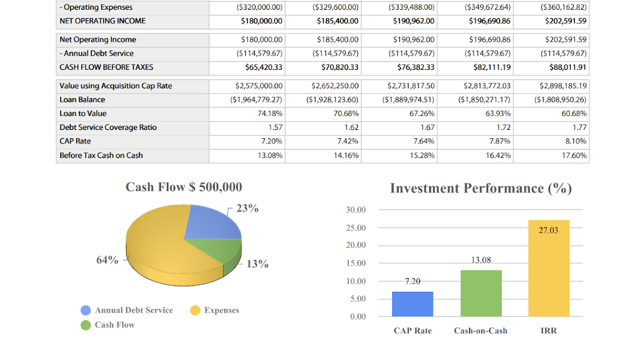Select the green Cash Flow legend icon
The image size is (644, 338).
click(x=84, y=325)
